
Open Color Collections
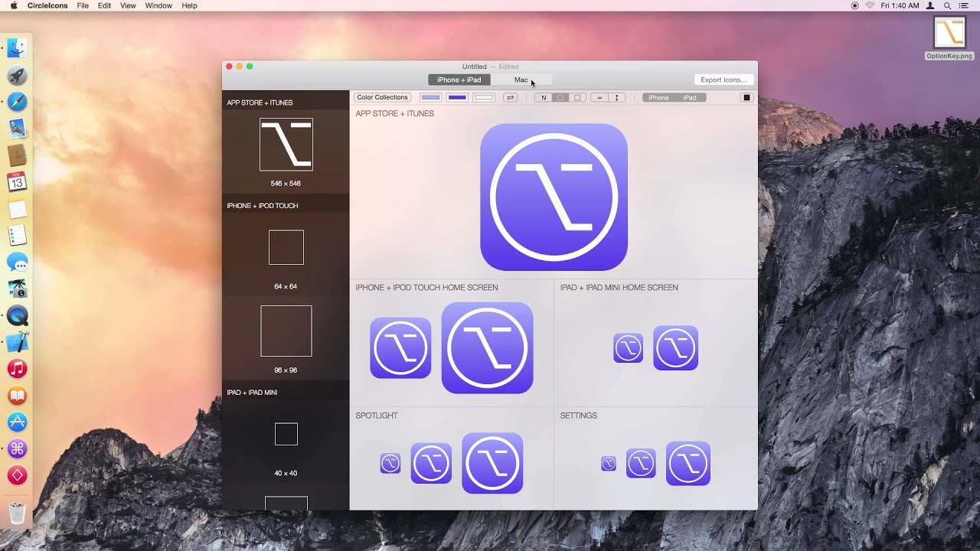[382, 97]
